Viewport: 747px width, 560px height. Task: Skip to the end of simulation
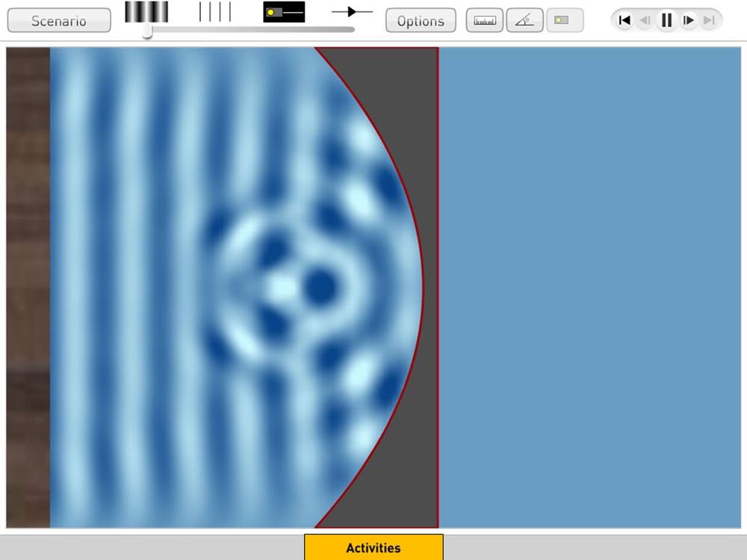[710, 20]
